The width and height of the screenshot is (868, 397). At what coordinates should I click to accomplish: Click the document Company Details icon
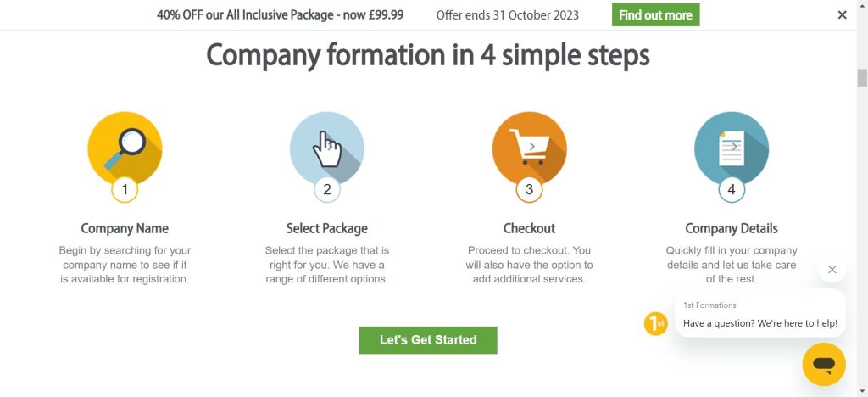pyautogui.click(x=731, y=148)
